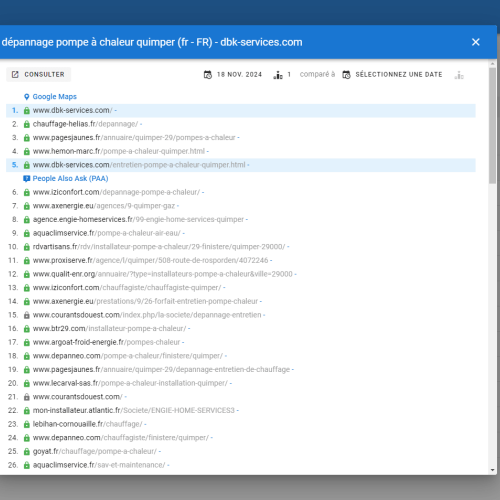Click the greyed podium icon at right of date selector
Screen dimensions: 500x500
(x=459, y=75)
